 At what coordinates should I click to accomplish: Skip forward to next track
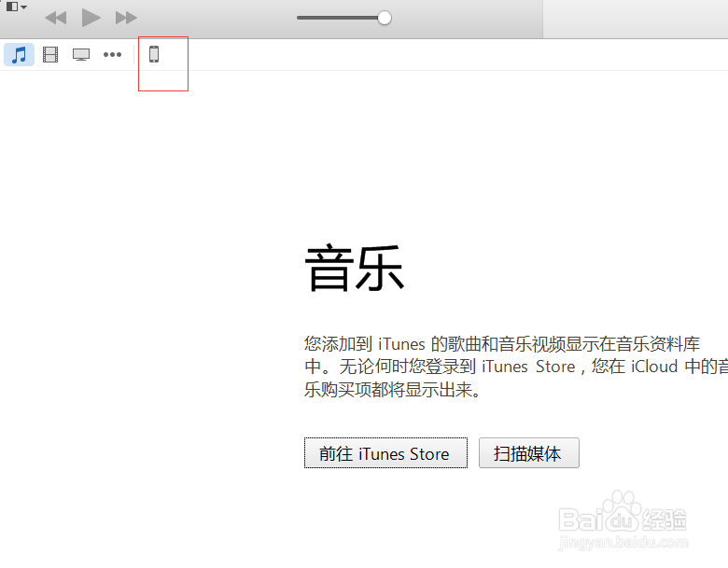click(126, 18)
